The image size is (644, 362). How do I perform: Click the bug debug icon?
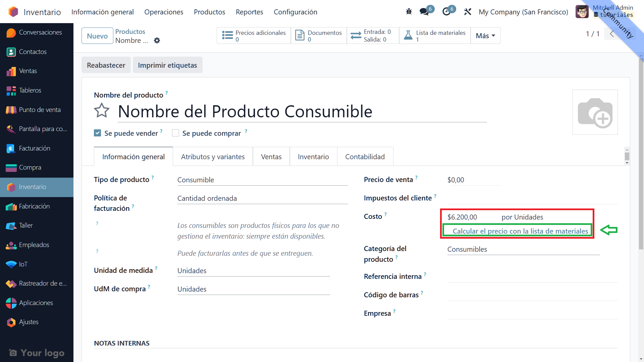click(x=409, y=12)
